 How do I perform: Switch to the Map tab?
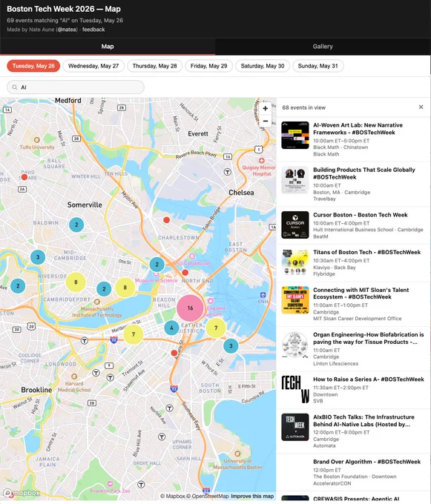coord(108,46)
